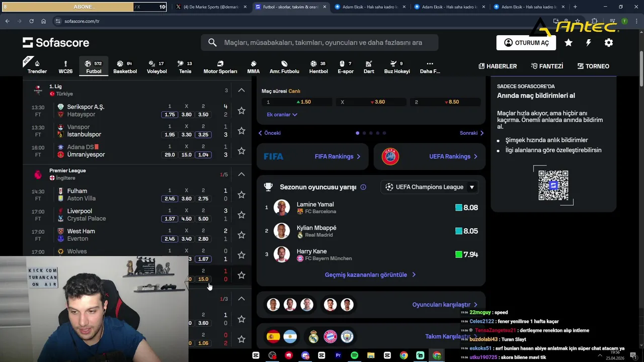
Task: Open UEFA Rankings chevron link
Action: pyautogui.click(x=453, y=156)
